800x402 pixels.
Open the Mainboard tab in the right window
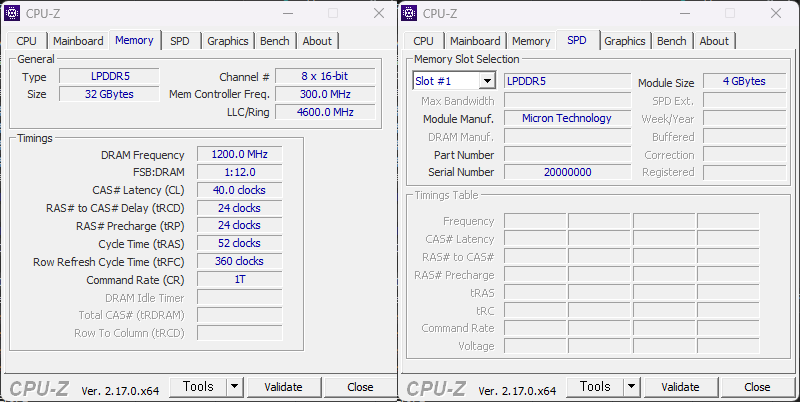coord(475,41)
